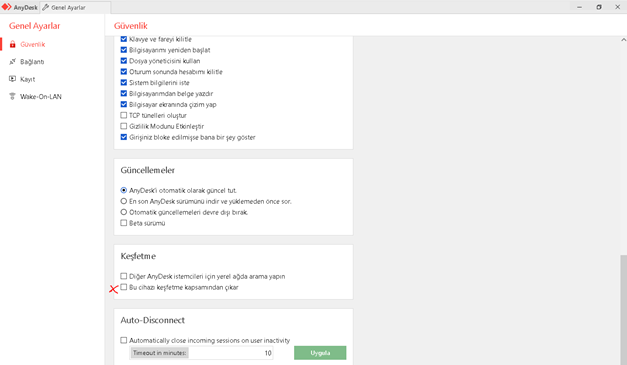
Task: Click the Wake-On-LAN sidebar icon
Action: pyautogui.click(x=12, y=96)
